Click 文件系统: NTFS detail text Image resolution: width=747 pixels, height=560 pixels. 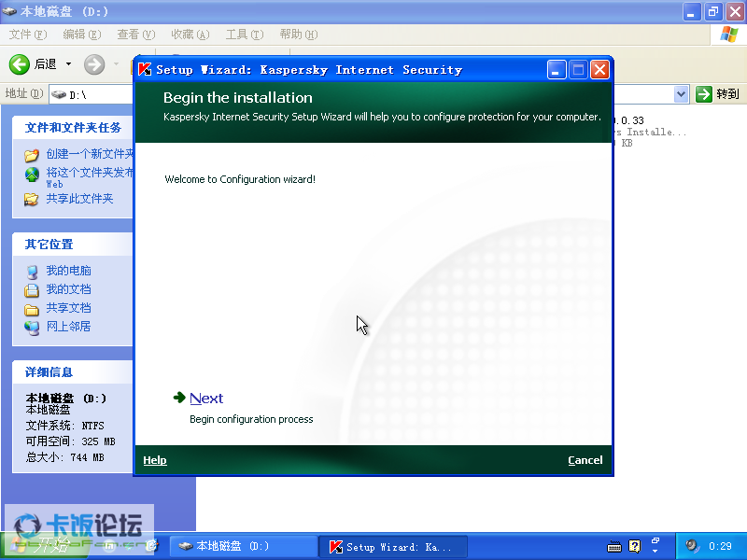click(x=64, y=426)
